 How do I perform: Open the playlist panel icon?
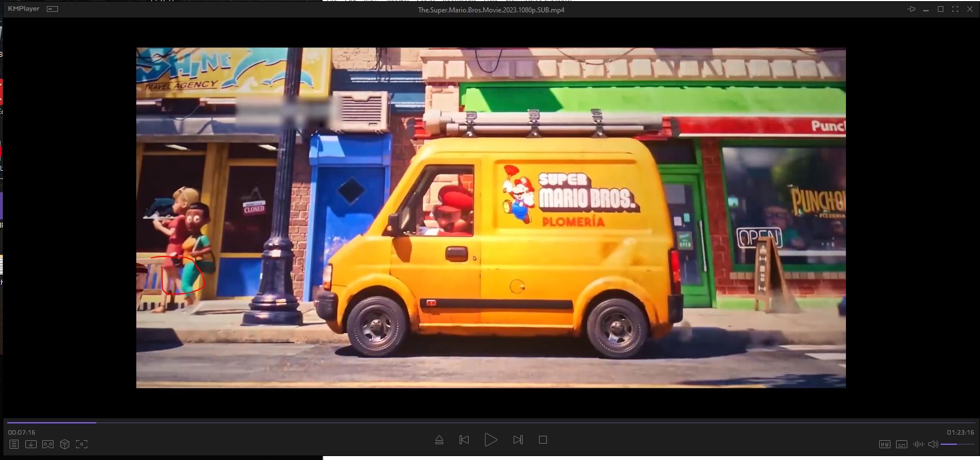click(x=14, y=444)
